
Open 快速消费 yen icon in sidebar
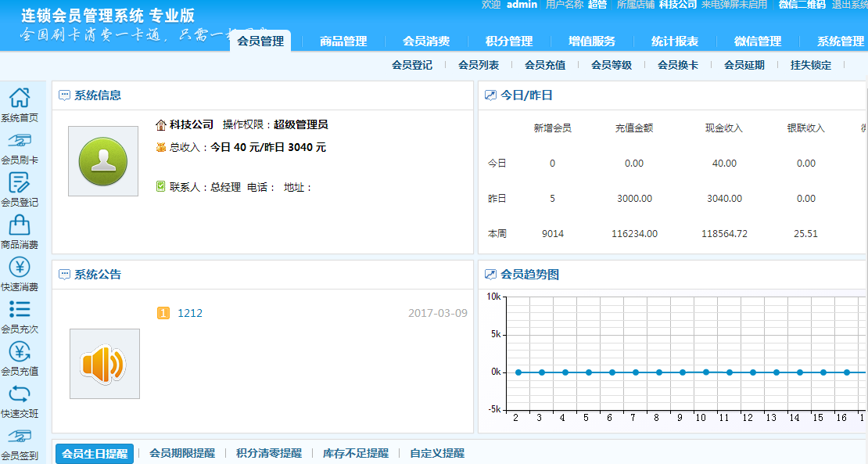coord(20,268)
